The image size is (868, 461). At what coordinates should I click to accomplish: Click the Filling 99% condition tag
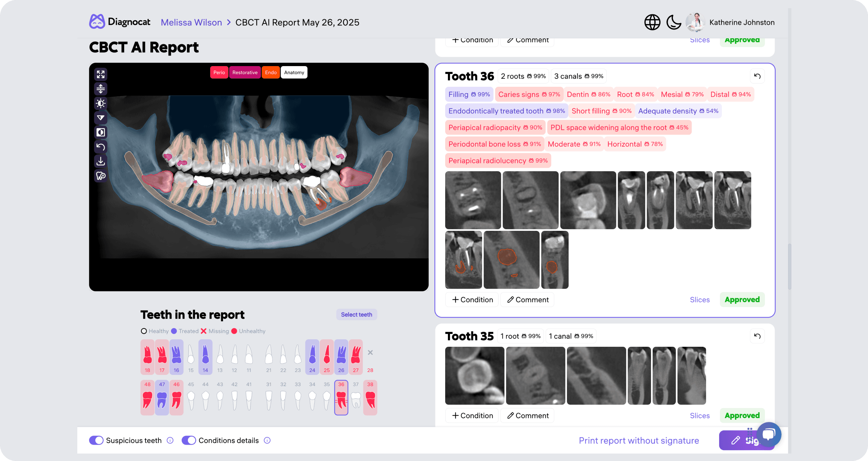pyautogui.click(x=469, y=95)
